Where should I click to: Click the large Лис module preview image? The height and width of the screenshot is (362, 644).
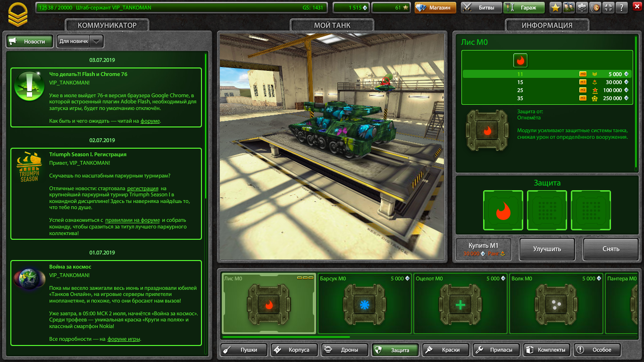487,130
